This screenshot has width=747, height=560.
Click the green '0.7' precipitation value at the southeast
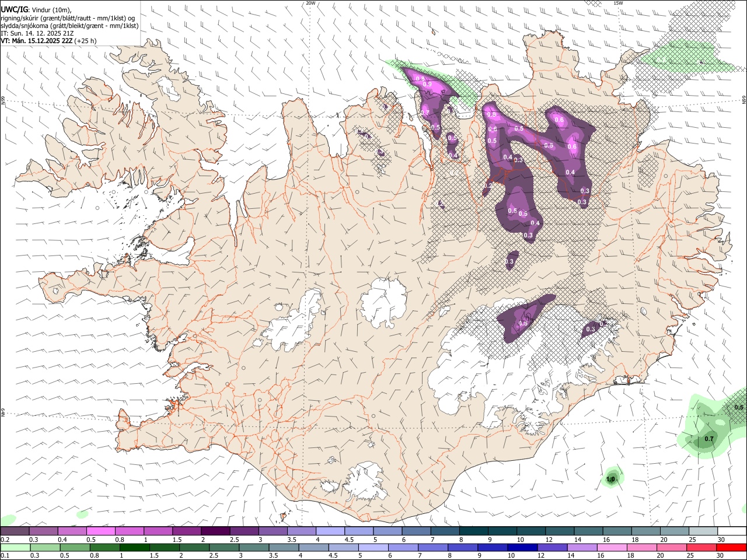coord(709,439)
